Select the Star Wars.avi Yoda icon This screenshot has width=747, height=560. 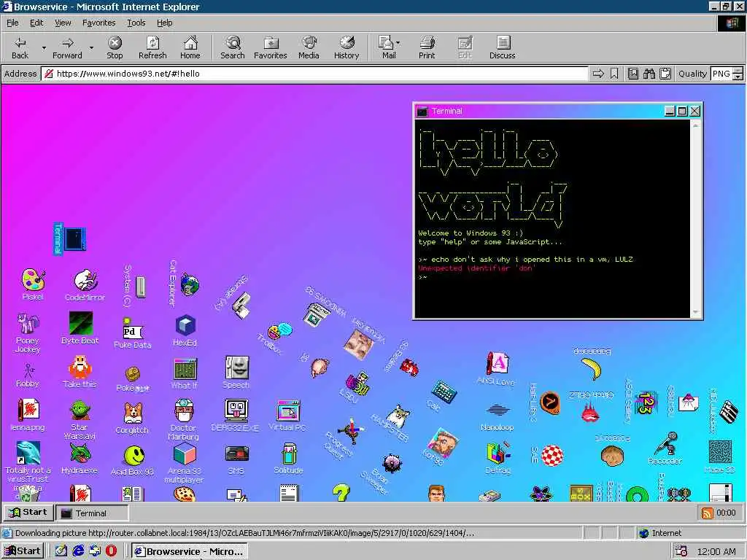(80, 419)
